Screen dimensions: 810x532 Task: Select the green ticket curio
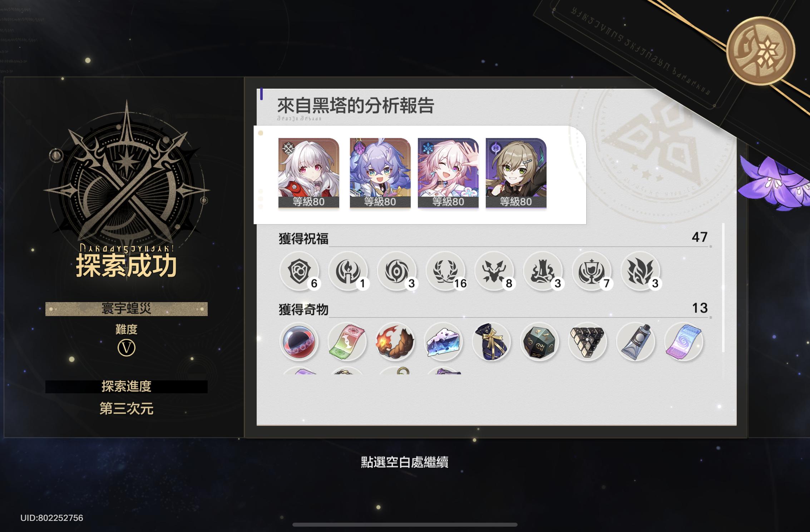(347, 341)
